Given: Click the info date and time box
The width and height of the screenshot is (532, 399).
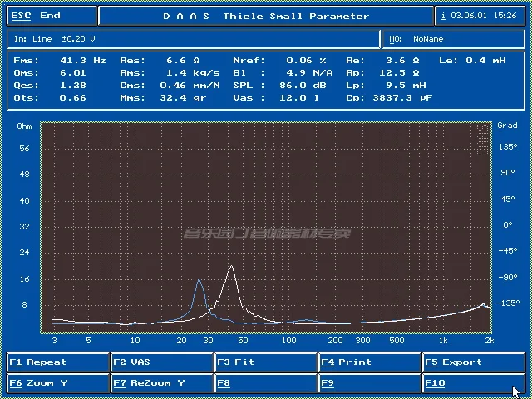Looking at the screenshot, I should point(479,16).
